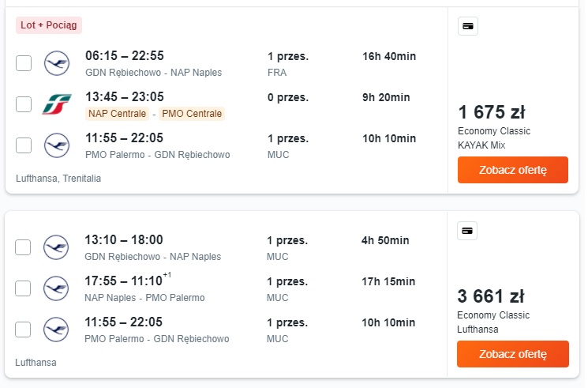The width and height of the screenshot is (588, 388).
Task: Click the Lufthansa logo for the 17:55 flight
Action: [56, 288]
